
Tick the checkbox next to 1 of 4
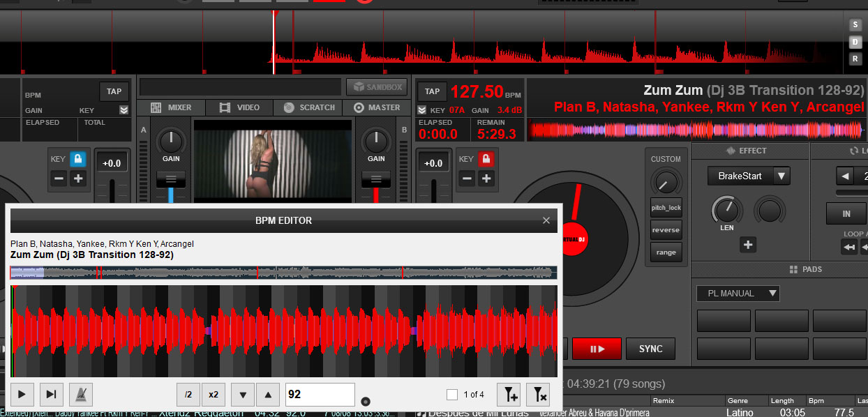[x=452, y=395]
